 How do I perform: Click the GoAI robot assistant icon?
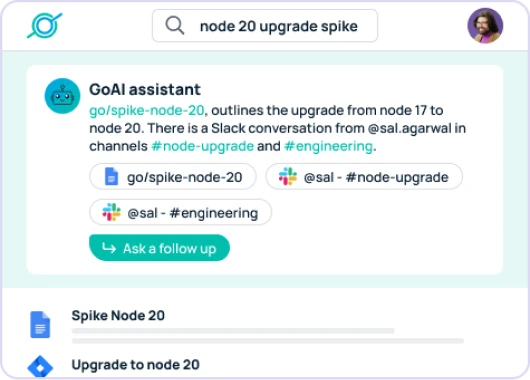(63, 96)
